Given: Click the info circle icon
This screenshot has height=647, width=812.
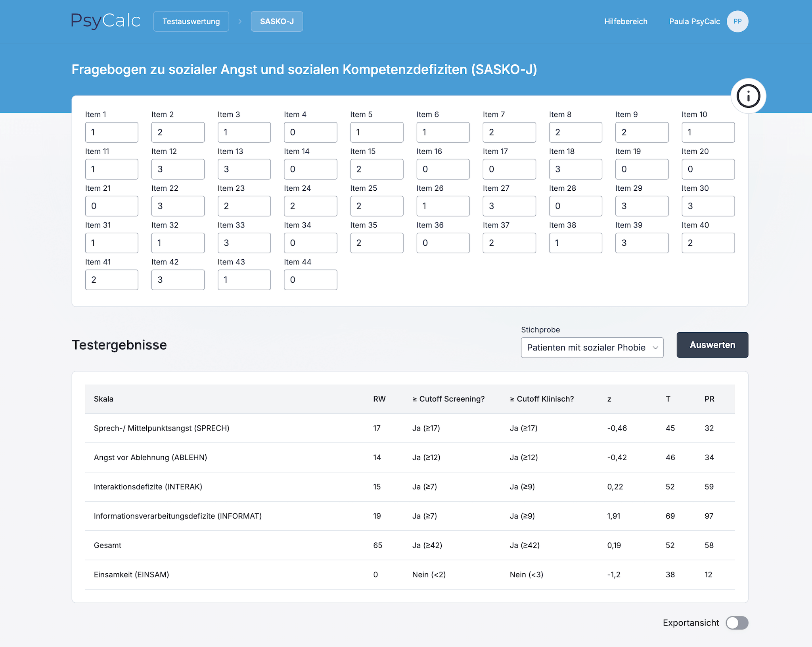Looking at the screenshot, I should [x=748, y=96].
